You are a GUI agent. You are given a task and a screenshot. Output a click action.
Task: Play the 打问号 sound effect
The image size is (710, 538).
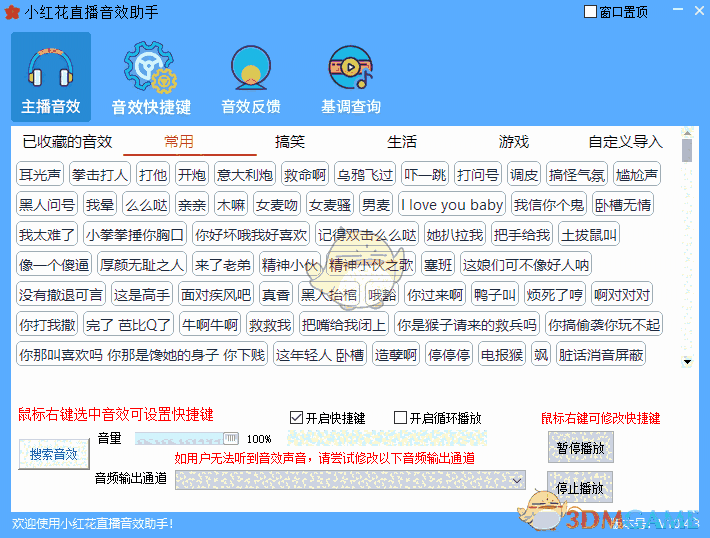pyautogui.click(x=478, y=174)
